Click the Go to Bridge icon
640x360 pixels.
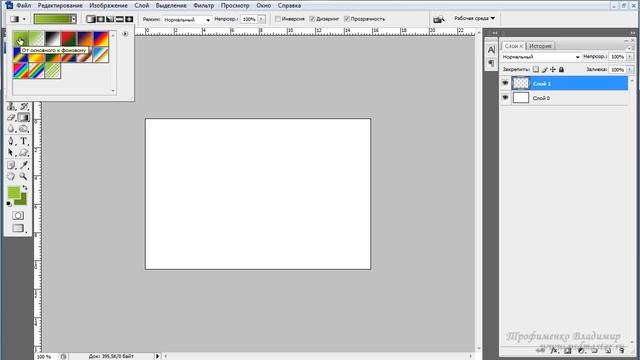(x=438, y=19)
